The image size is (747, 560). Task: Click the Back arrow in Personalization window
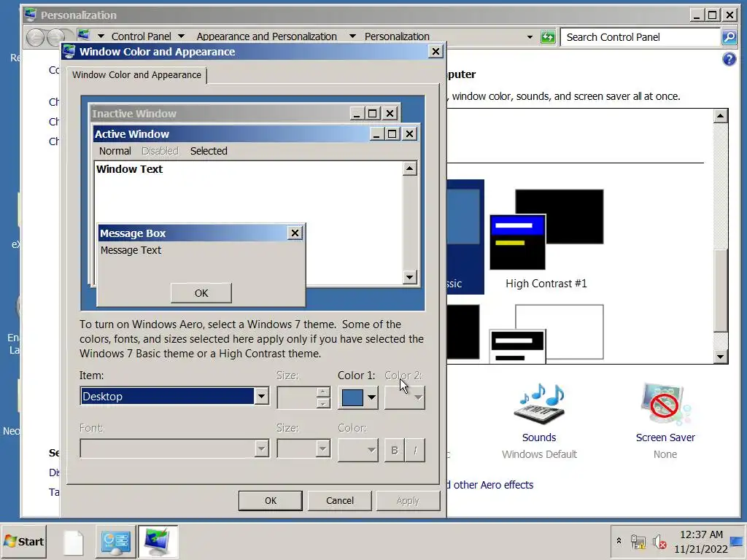pyautogui.click(x=35, y=36)
